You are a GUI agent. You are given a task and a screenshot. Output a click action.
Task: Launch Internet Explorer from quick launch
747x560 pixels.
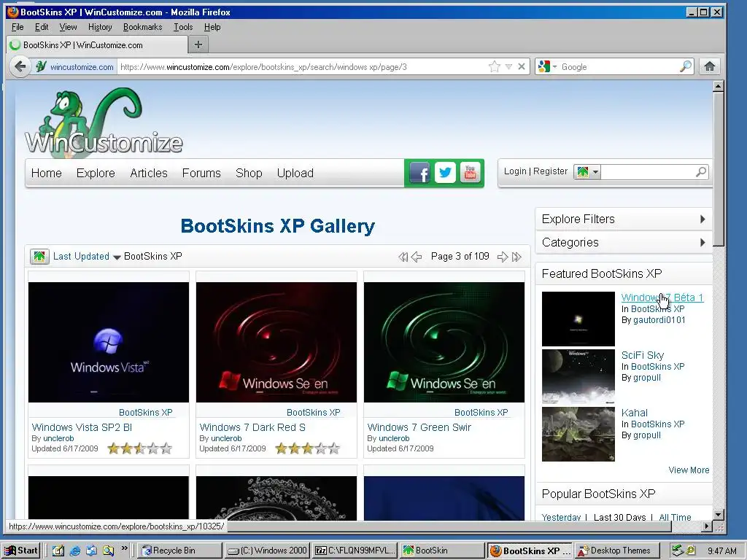coord(75,551)
